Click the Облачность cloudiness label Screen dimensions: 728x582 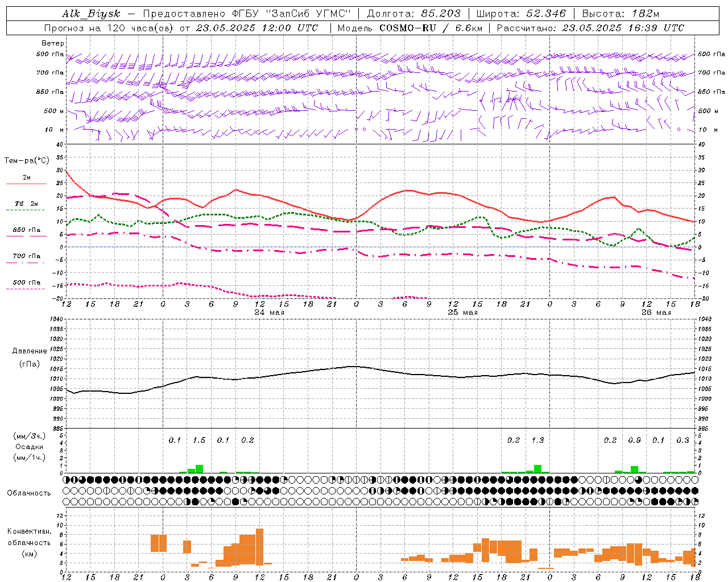(29, 493)
